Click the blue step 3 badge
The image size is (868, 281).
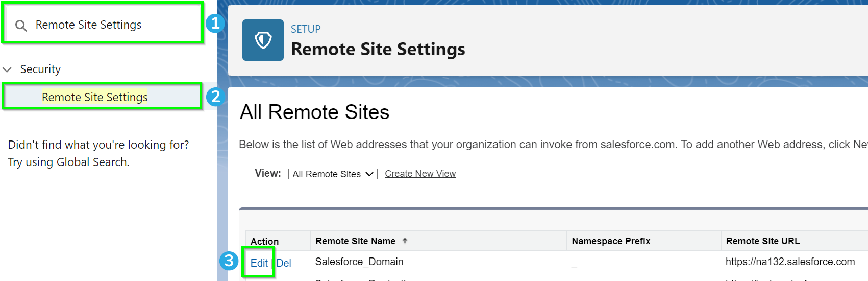point(229,261)
